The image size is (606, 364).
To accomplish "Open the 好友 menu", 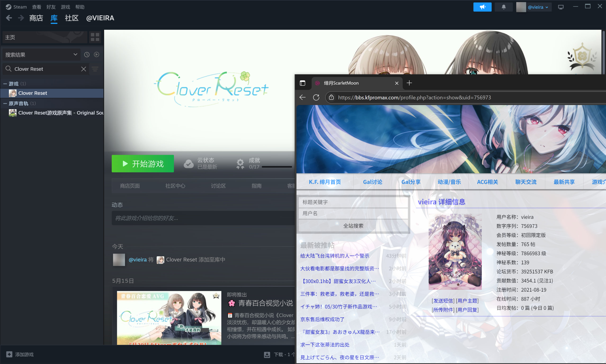I will tap(51, 7).
